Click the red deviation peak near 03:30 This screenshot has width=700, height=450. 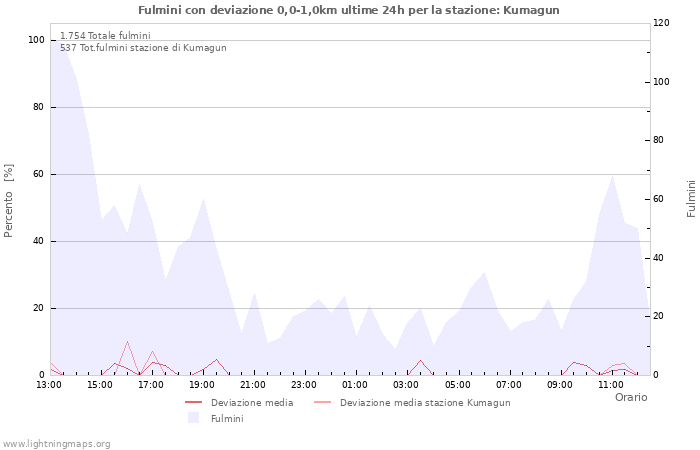coord(420,360)
